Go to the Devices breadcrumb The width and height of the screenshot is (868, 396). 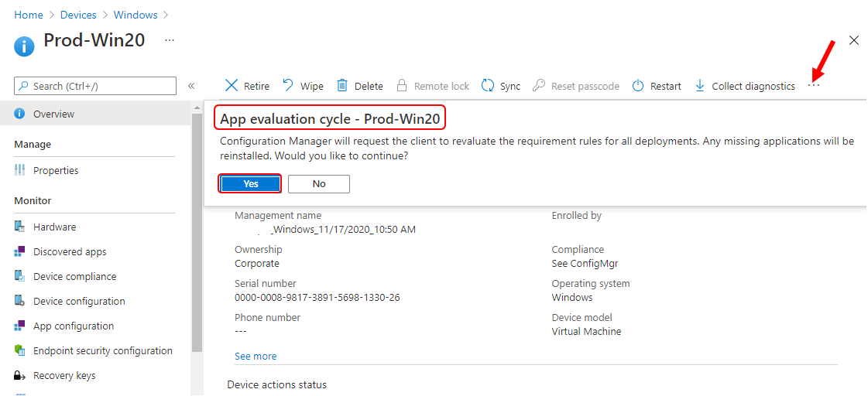(78, 15)
